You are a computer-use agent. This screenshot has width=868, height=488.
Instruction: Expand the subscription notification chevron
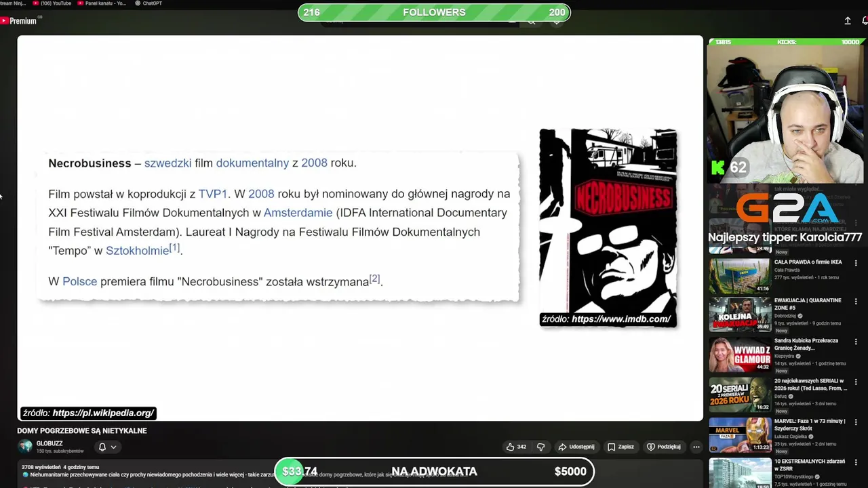coord(113,447)
